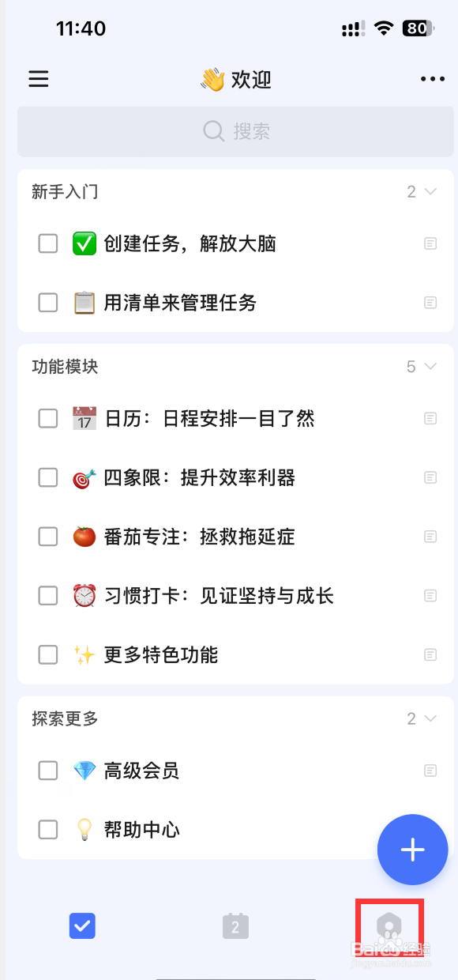
Task: Open note icon for 创建任务，解放大脑
Action: (x=430, y=243)
